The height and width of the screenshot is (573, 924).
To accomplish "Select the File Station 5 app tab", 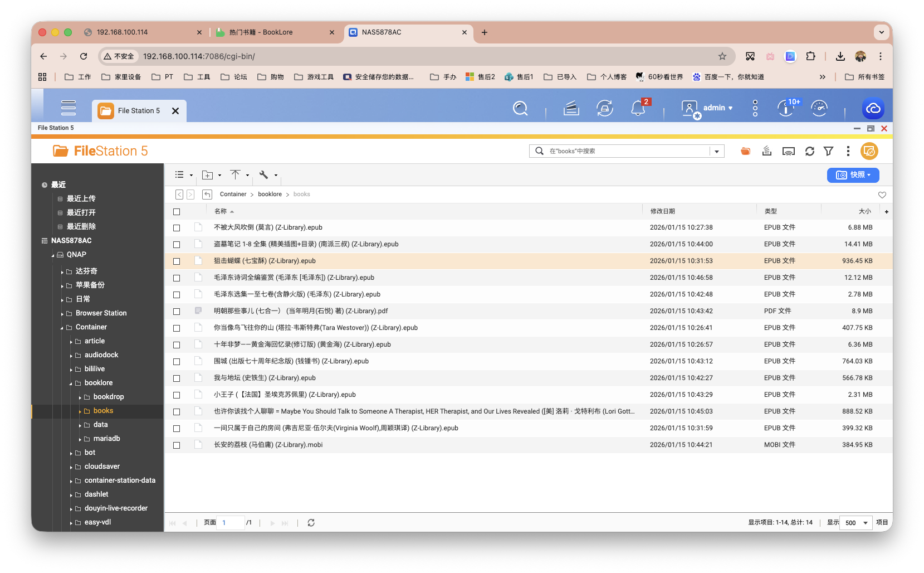I will [x=138, y=111].
